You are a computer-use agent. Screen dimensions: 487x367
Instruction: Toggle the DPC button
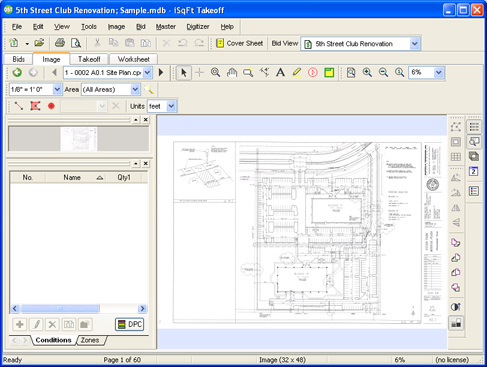tap(130, 324)
